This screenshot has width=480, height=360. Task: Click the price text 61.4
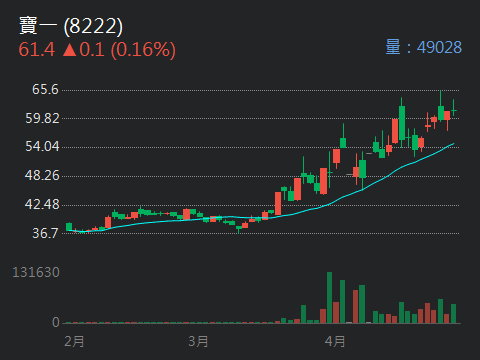pos(36,50)
